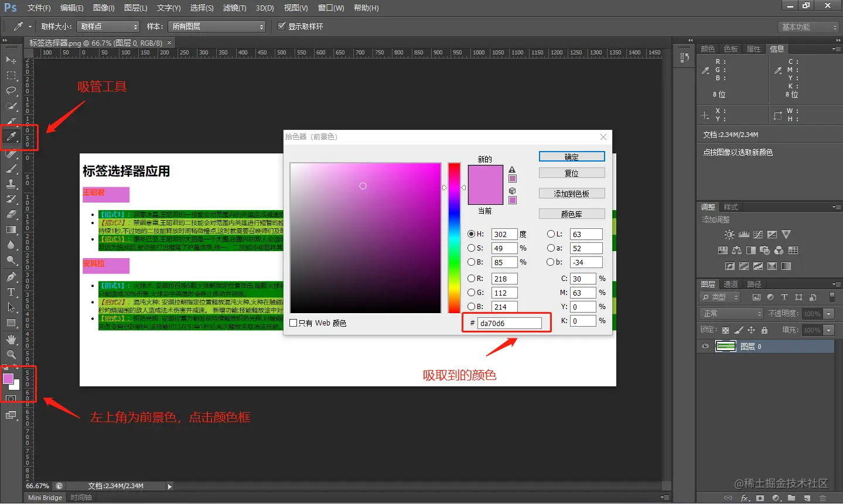Select the R red radio button

pyautogui.click(x=472, y=278)
